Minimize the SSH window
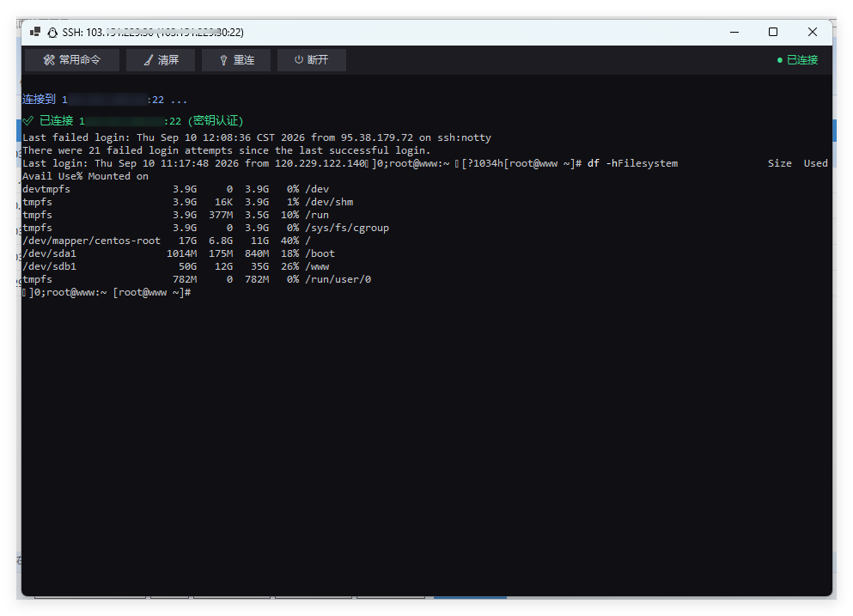Screen dimensions: 853x616 coord(734,32)
